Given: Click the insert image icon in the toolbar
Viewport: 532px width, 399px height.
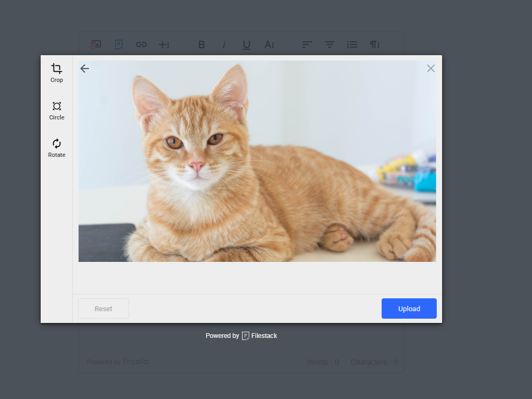Looking at the screenshot, I should (96, 44).
